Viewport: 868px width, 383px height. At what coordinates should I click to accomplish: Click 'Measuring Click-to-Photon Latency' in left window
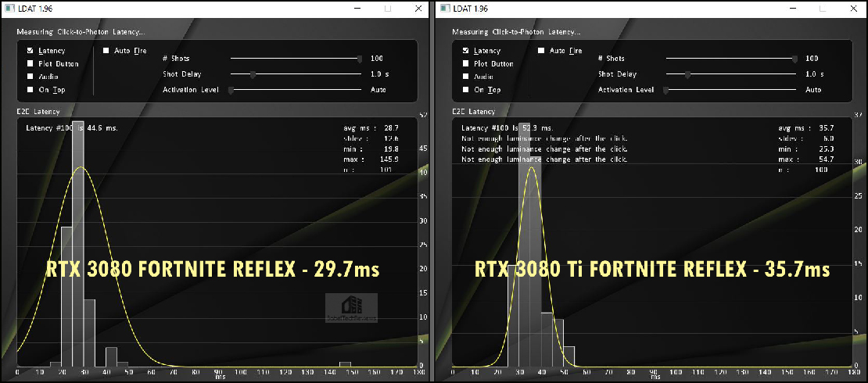coord(81,32)
